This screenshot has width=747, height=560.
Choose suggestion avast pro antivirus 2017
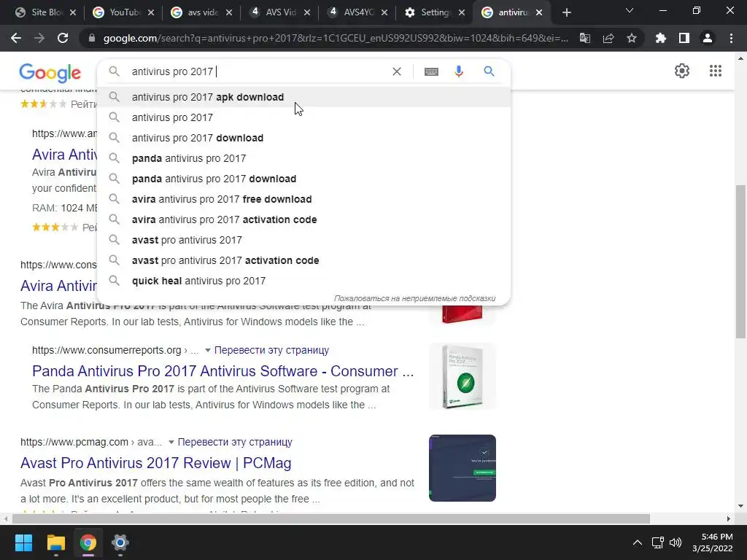click(304, 241)
